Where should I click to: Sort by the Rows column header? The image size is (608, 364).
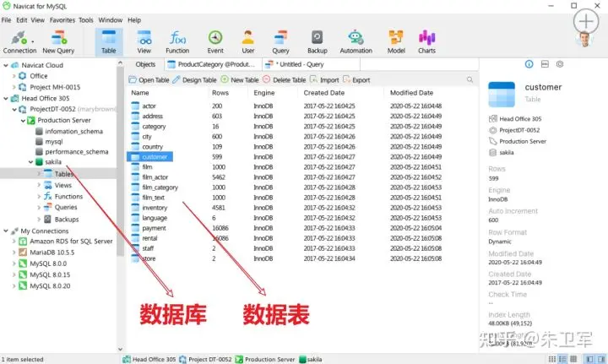220,93
